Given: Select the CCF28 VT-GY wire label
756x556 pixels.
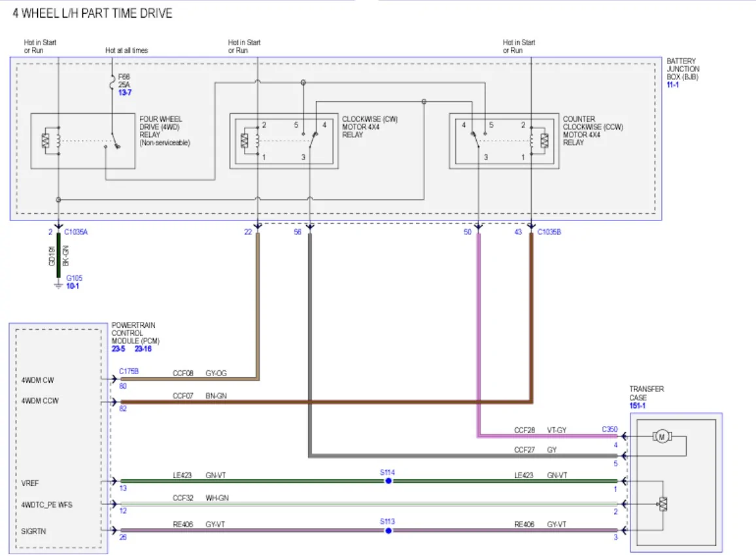Looking at the screenshot, I should (x=540, y=430).
